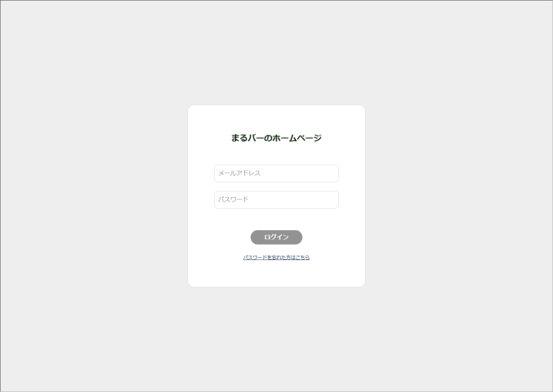Click the underlined password reset text
Viewport: 553px width, 392px height.
click(276, 258)
